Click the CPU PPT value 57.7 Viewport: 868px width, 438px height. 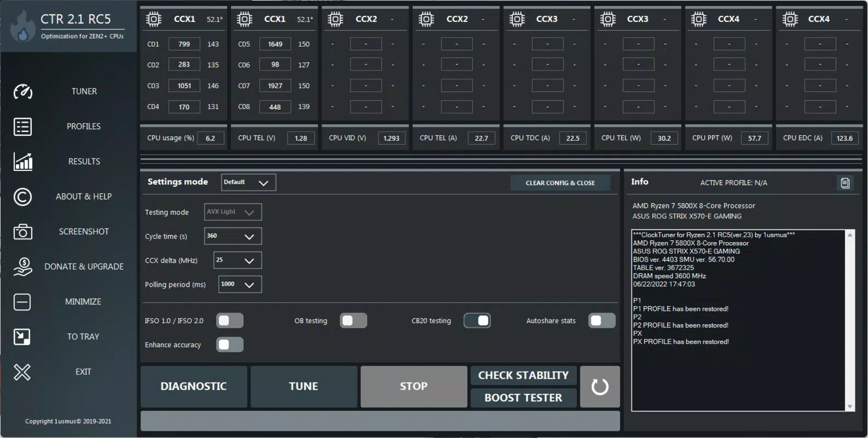(755, 138)
